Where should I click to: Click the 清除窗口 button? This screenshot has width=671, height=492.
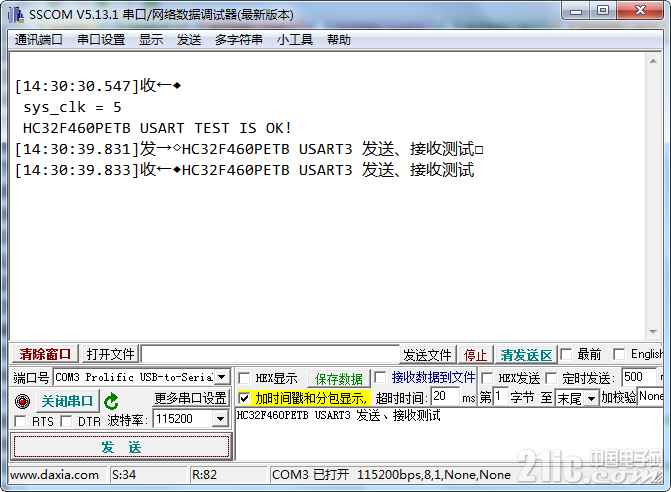[x=45, y=354]
